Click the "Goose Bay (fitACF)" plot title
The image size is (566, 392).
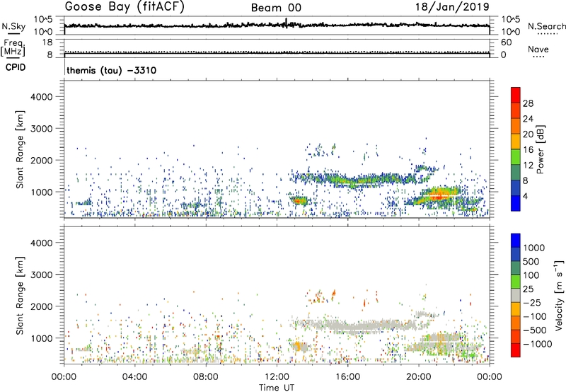(125, 7)
